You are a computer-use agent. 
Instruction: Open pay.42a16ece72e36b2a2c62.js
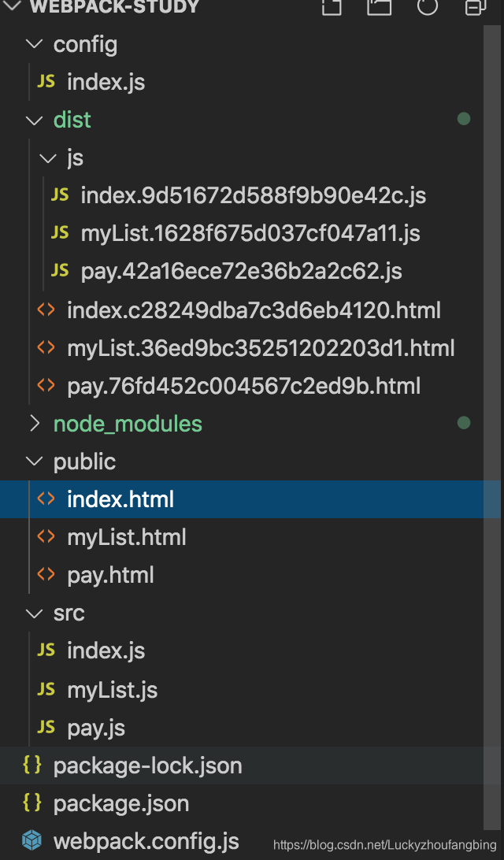click(241, 272)
